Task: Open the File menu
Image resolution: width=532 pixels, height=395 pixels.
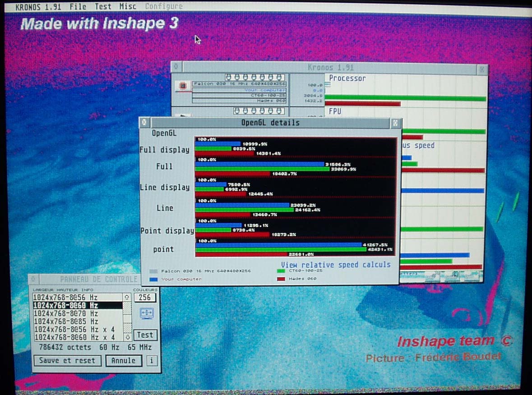Action: [78, 6]
